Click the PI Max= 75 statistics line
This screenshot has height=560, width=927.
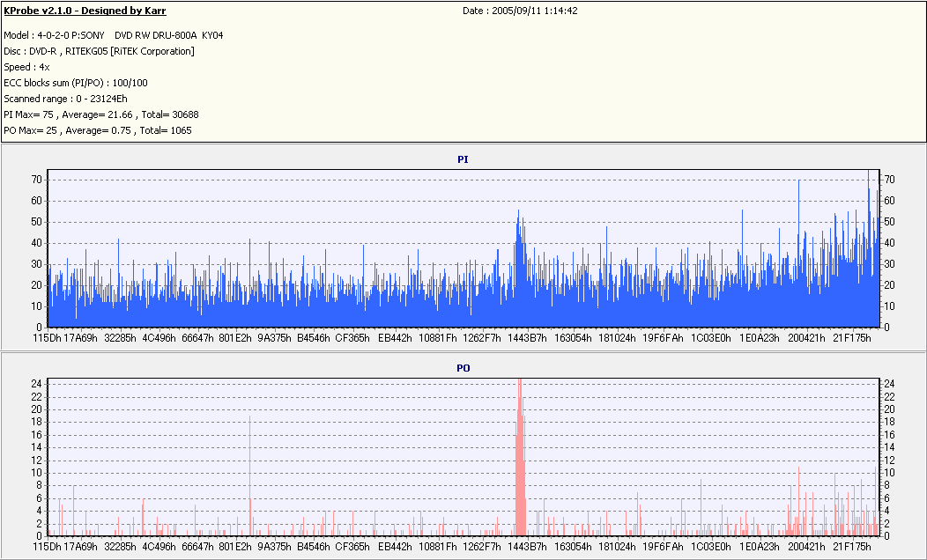point(101,114)
